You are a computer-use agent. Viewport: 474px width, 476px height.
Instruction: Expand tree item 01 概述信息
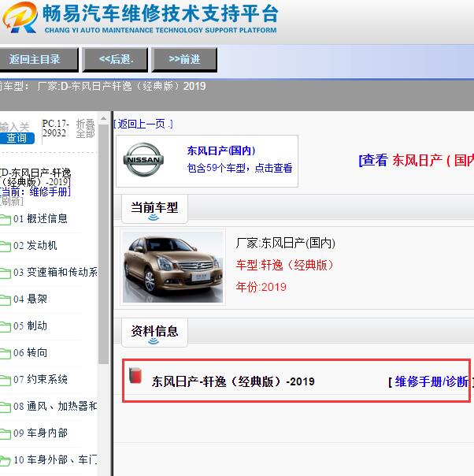40,219
